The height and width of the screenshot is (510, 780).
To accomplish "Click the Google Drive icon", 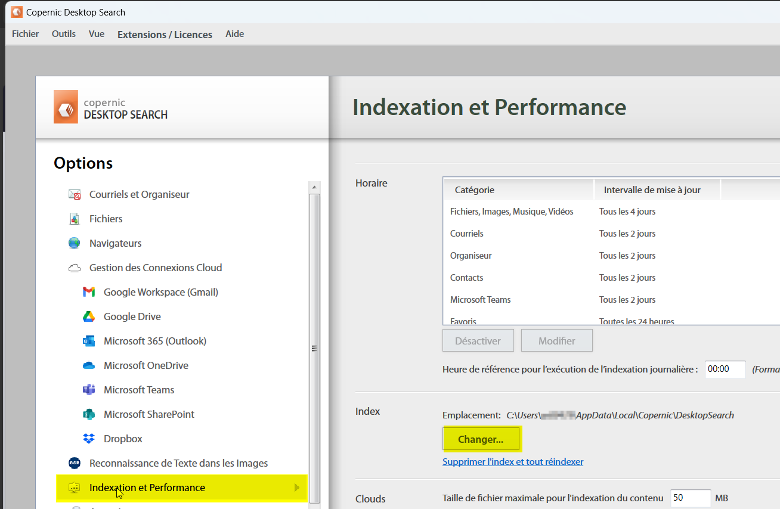I will [x=88, y=317].
